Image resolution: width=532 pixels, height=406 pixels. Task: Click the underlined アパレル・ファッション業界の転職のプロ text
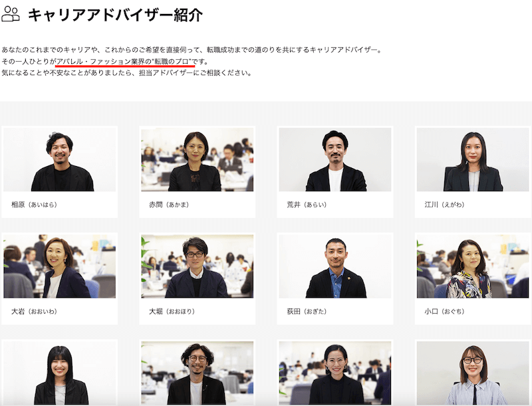(124, 62)
